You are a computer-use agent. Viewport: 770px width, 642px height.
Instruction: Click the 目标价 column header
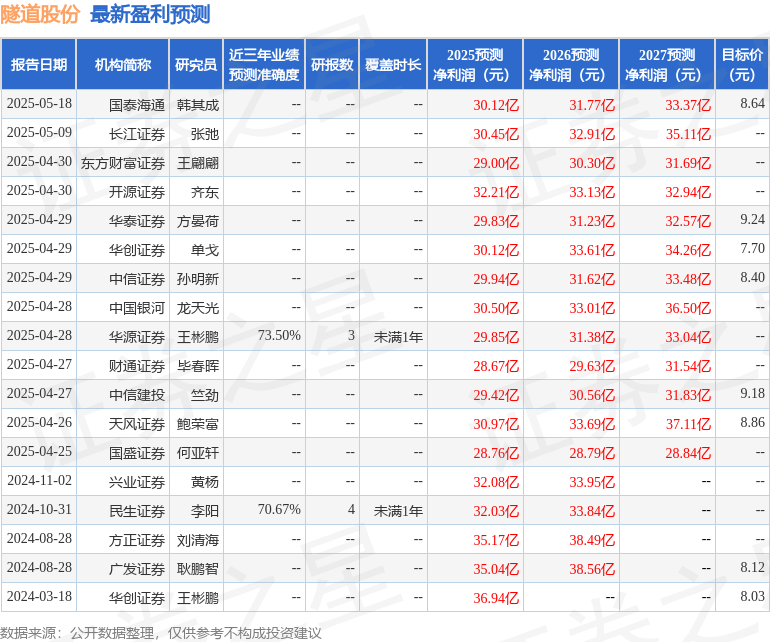742,64
